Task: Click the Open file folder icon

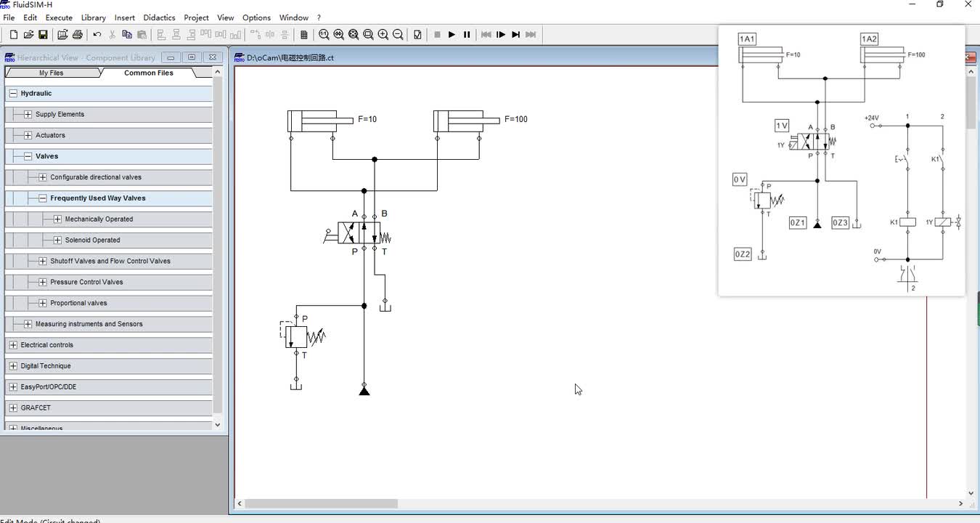Action: (28, 34)
